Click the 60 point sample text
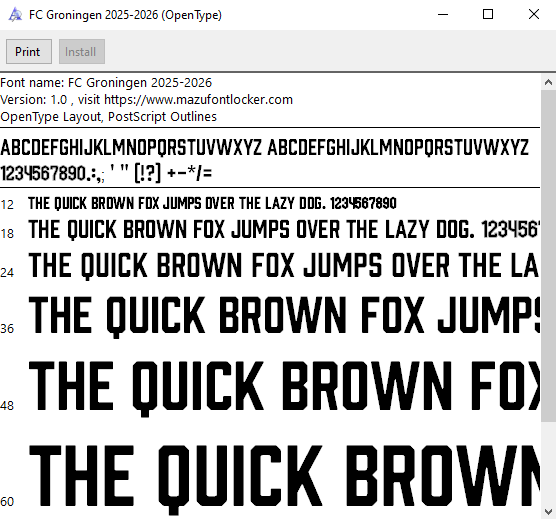Screen dimensions: 556x519 pyautogui.click(x=284, y=477)
